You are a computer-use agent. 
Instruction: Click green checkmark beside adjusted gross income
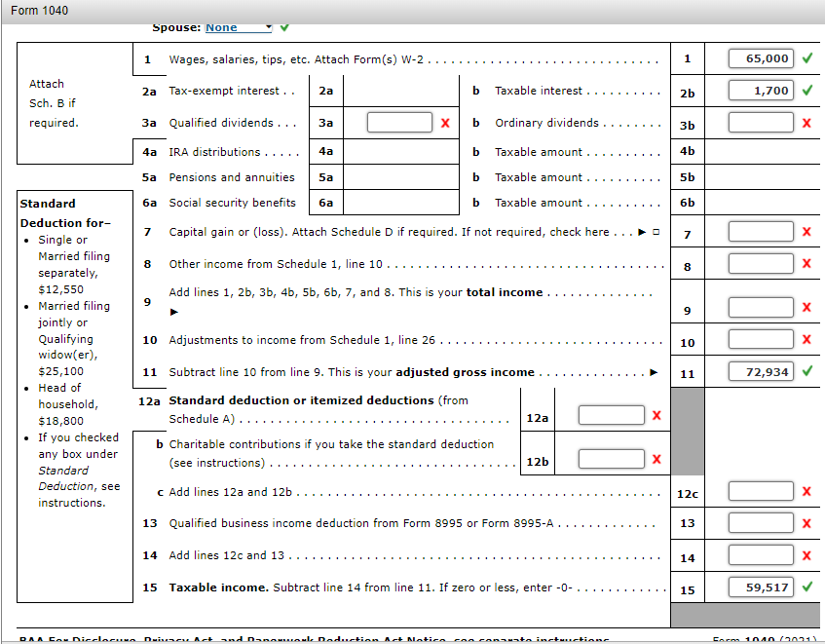click(x=807, y=372)
